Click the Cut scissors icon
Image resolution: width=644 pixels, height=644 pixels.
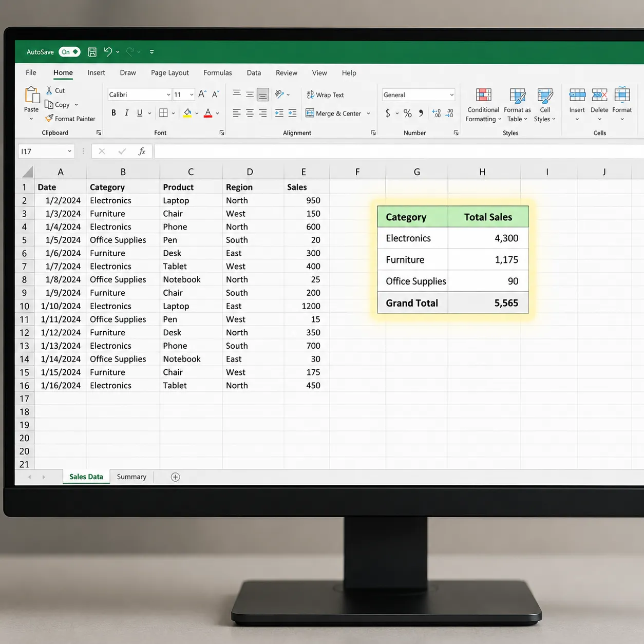point(49,90)
